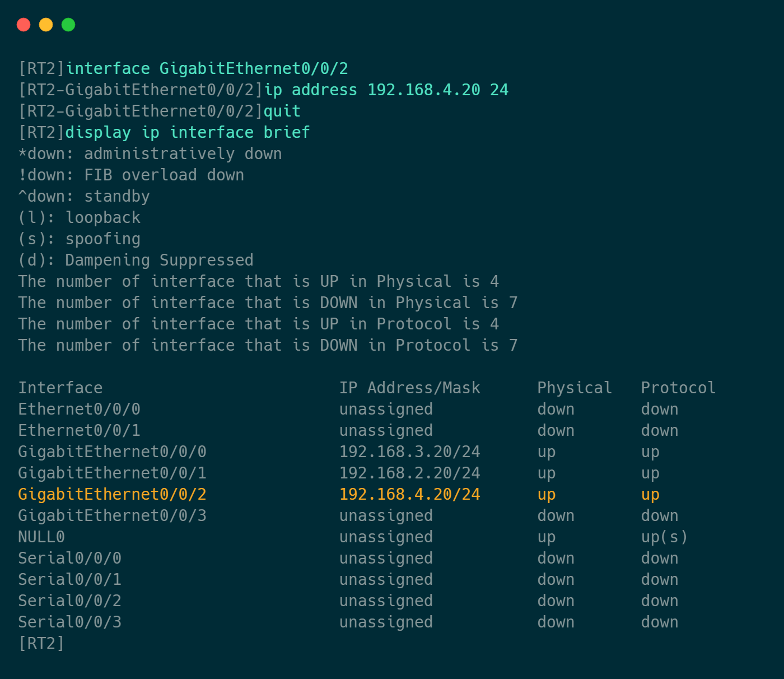Screen dimensions: 784x679
Task: Click the 192.168.2.20/24 IP address
Action: click(x=409, y=473)
